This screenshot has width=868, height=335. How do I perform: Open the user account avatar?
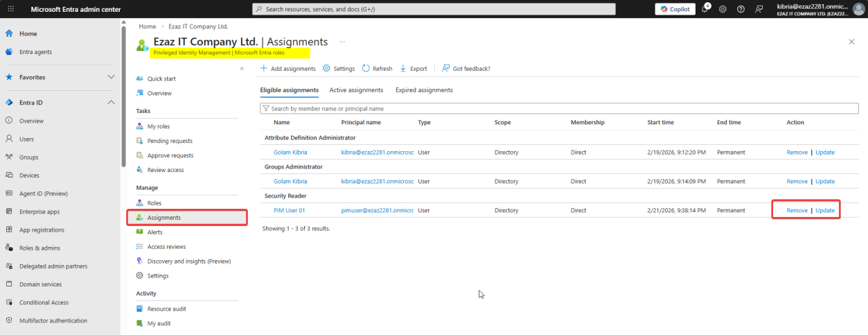point(858,9)
